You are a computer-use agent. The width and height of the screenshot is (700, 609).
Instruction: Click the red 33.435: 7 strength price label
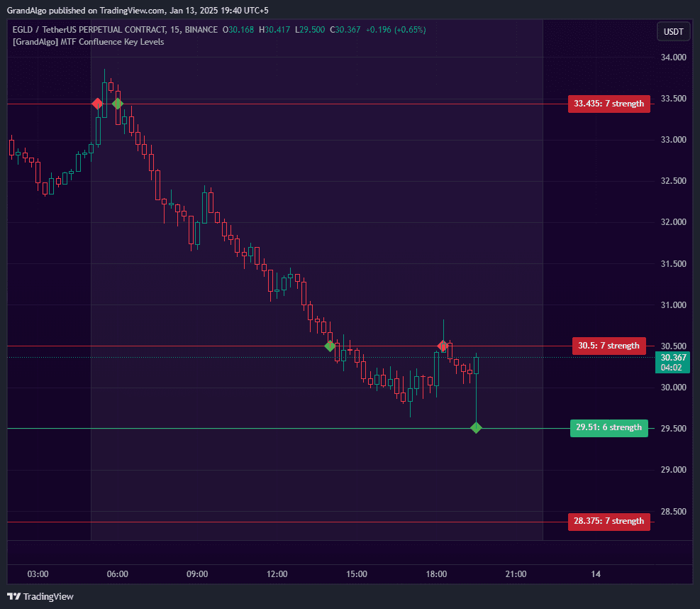coord(609,104)
